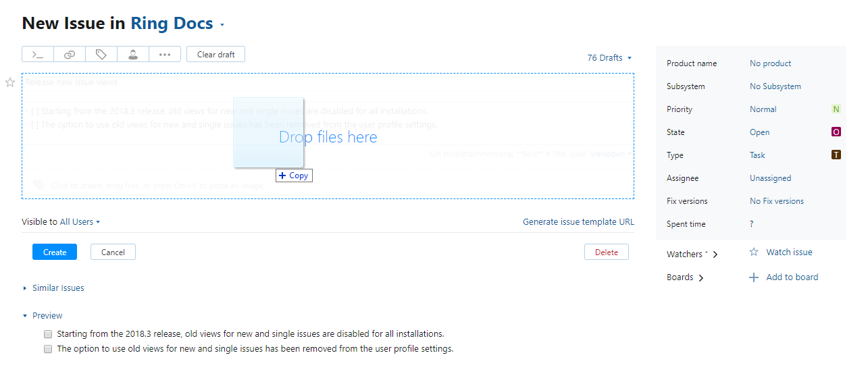The height and width of the screenshot is (378, 868).
Task: Click the attachment paperclip icon
Action: [x=39, y=184]
